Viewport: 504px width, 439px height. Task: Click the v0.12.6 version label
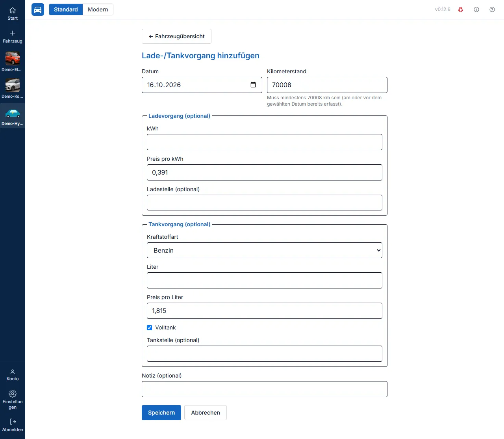[443, 9]
